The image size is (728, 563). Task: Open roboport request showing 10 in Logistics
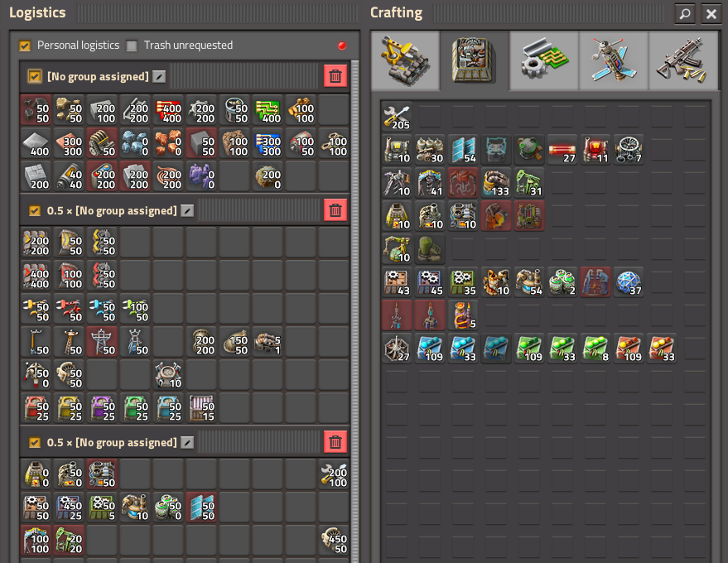click(x=168, y=375)
